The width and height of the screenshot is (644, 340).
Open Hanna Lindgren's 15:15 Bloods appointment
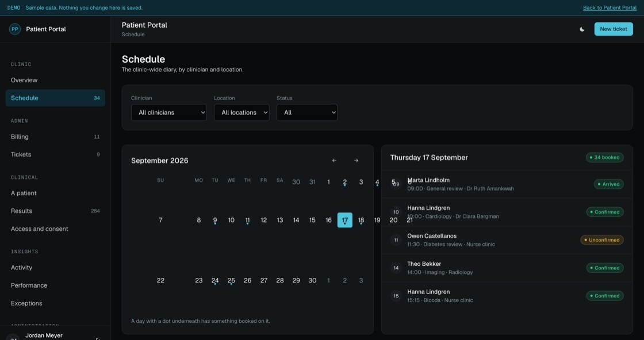(507, 296)
